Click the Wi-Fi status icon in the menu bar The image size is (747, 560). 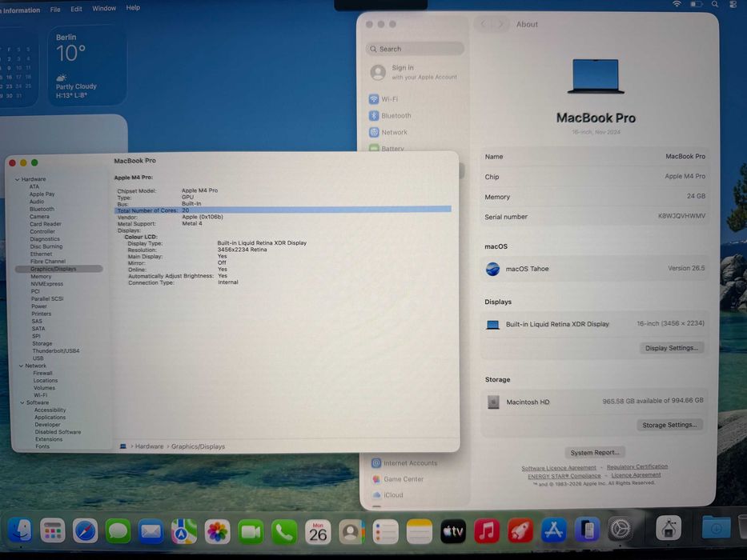click(677, 4)
